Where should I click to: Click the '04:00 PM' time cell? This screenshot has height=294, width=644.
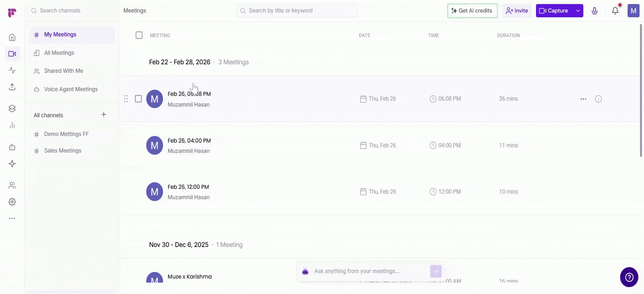(x=445, y=145)
